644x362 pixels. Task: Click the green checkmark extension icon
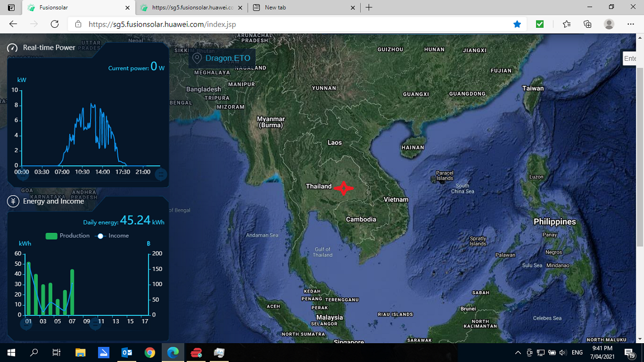[540, 24]
